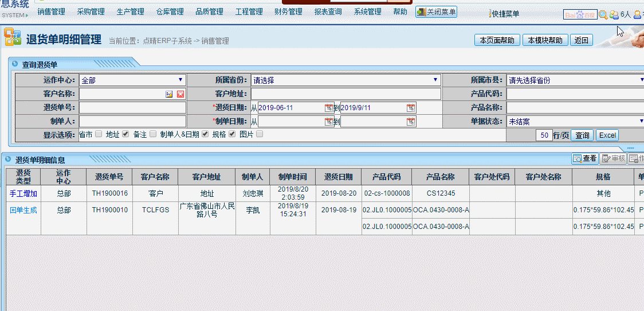Open the 销售管理 menu
The width and height of the screenshot is (644, 311).
[x=51, y=11]
